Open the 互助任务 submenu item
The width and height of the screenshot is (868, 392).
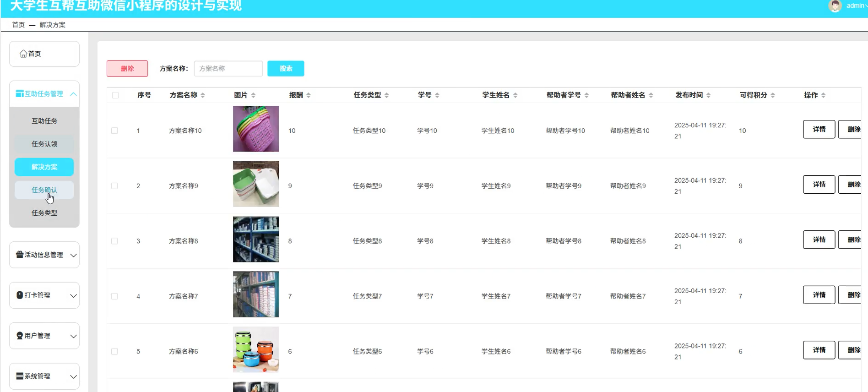[x=44, y=121]
